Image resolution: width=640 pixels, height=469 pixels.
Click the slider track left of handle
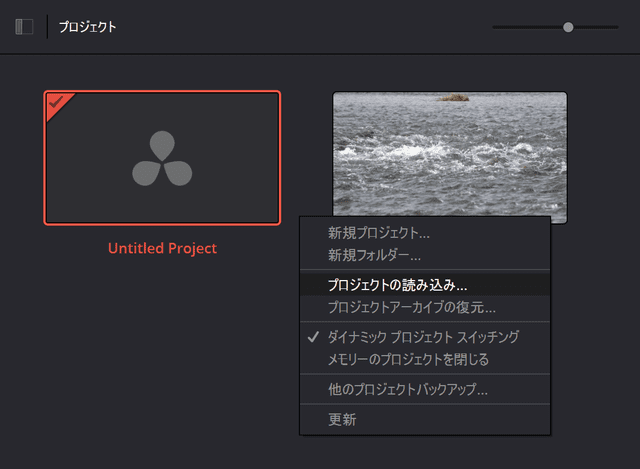527,27
